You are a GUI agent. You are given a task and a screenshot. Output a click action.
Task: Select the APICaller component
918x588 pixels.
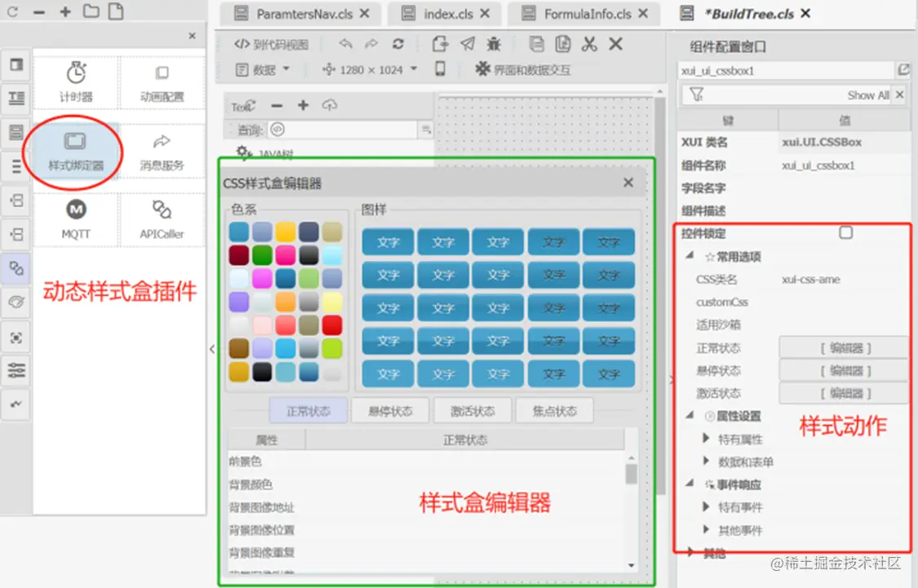pyautogui.click(x=162, y=219)
